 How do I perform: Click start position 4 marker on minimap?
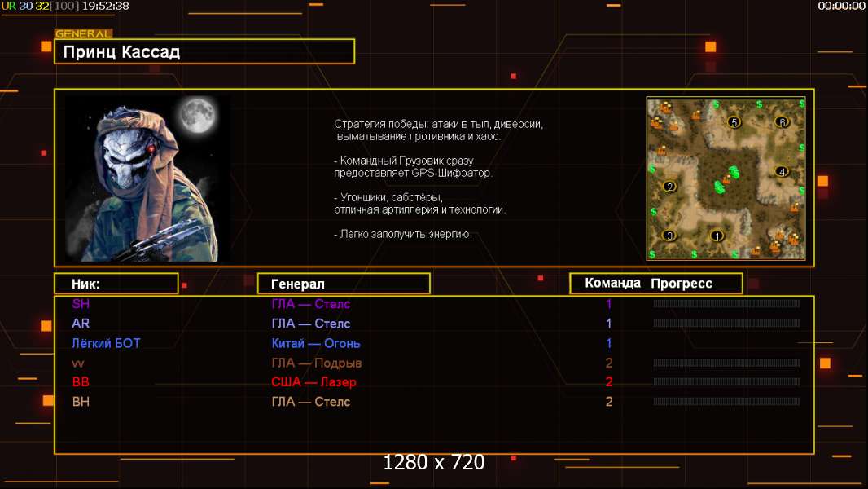click(x=782, y=171)
